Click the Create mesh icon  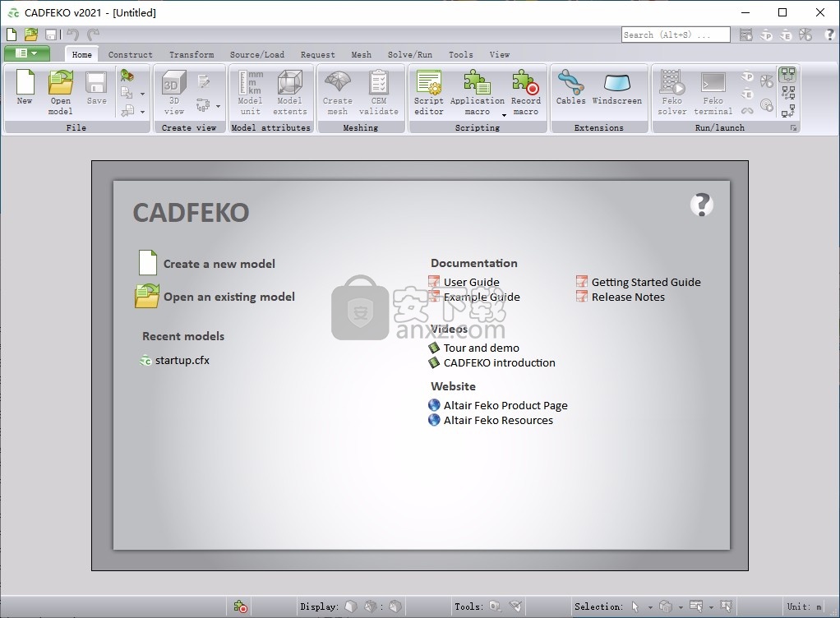[x=338, y=82]
